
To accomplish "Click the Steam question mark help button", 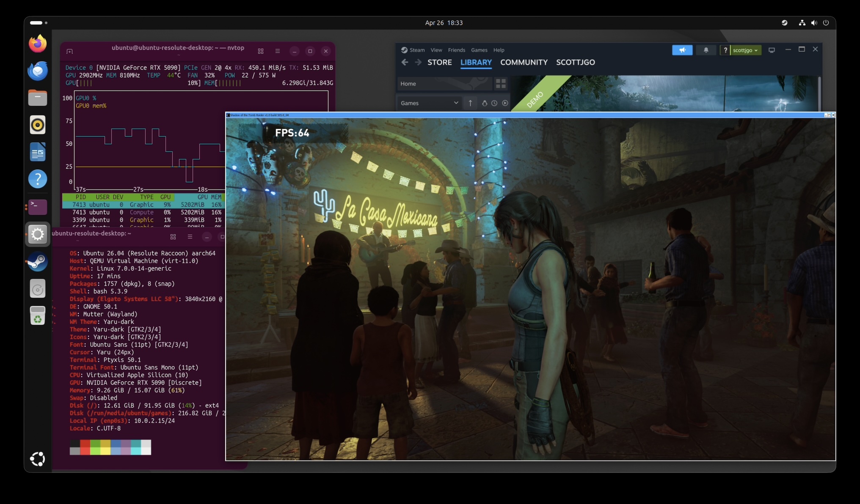I will click(725, 50).
